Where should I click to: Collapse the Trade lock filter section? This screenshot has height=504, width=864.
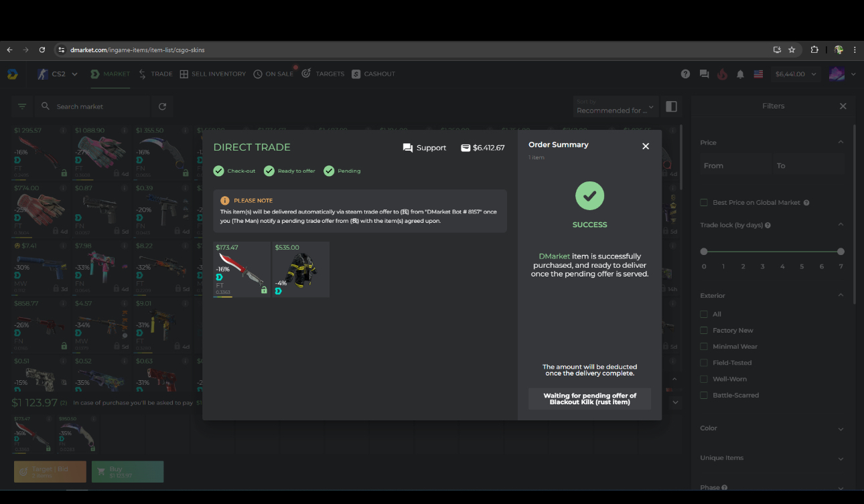click(841, 225)
